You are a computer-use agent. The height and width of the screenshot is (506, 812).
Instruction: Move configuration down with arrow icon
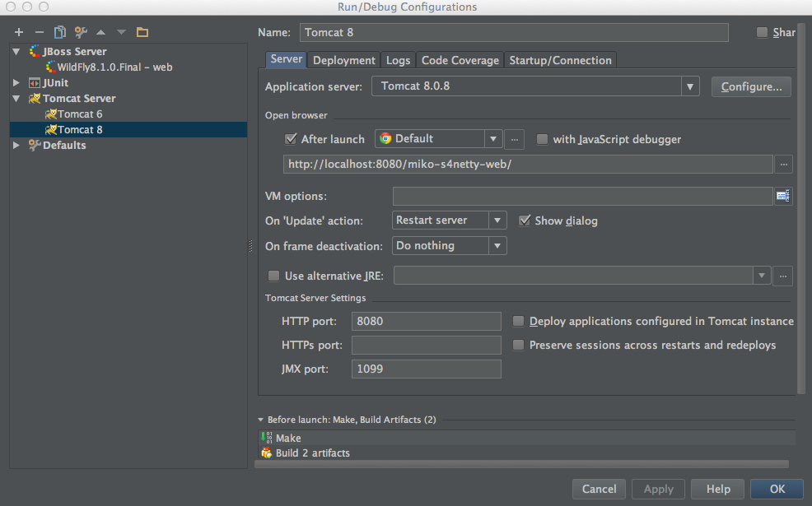click(121, 32)
